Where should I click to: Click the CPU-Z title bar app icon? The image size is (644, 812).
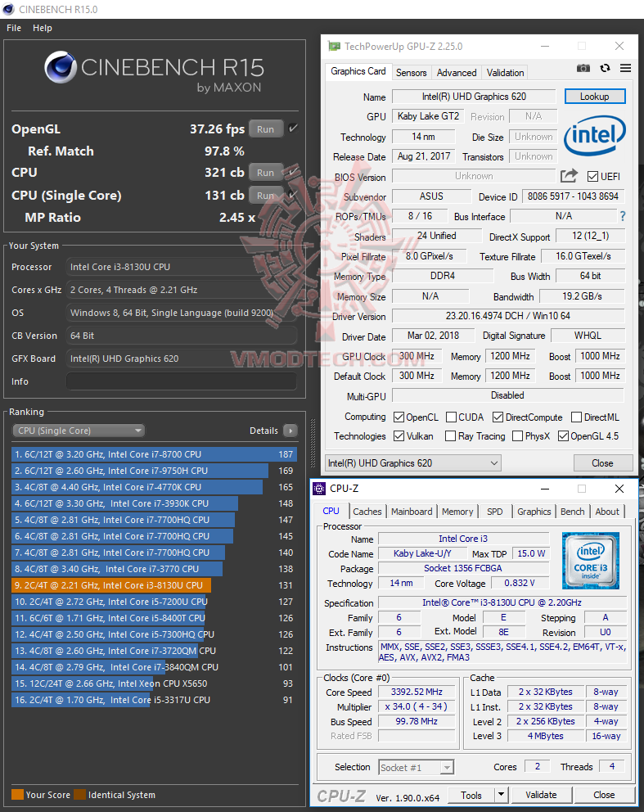pyautogui.click(x=319, y=489)
